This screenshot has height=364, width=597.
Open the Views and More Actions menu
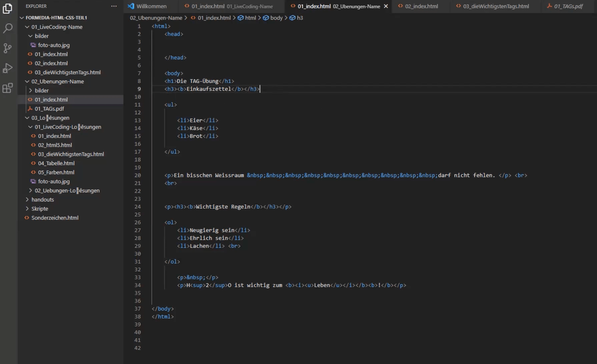[114, 6]
